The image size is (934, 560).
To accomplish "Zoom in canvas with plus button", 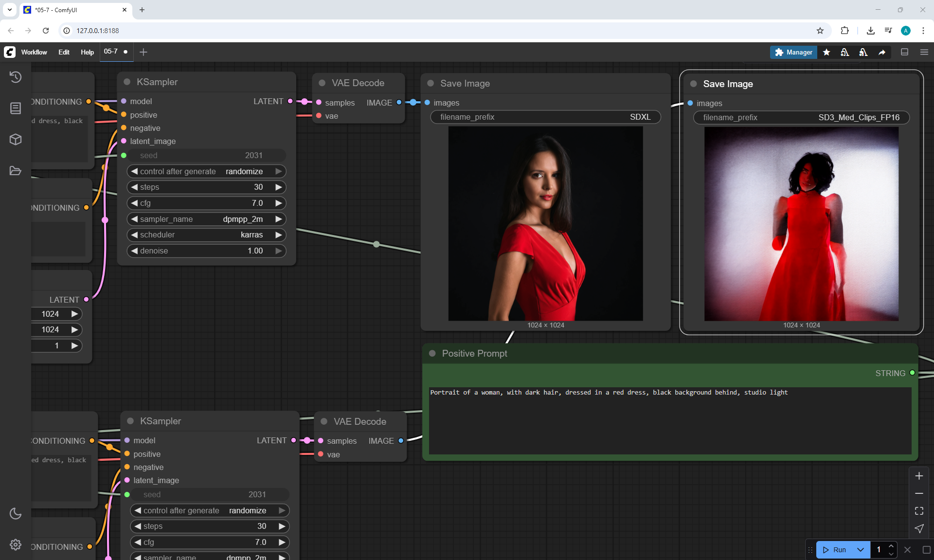I will pyautogui.click(x=919, y=476).
